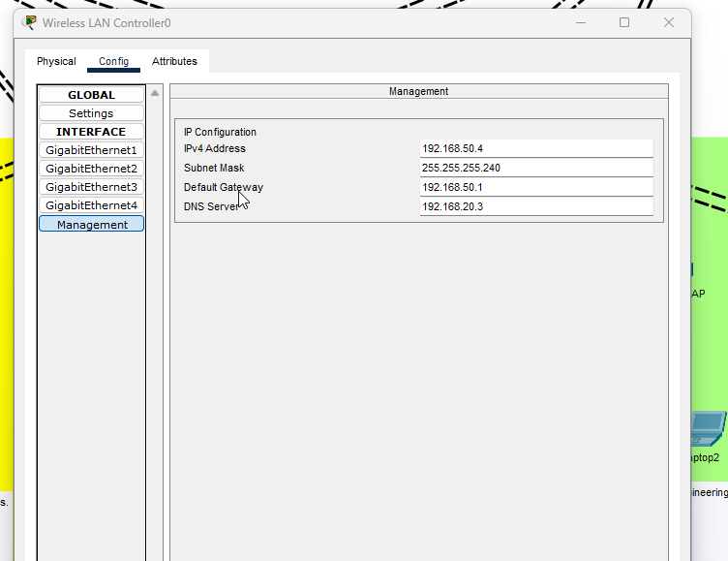Select the Management interface button
This screenshot has width=728, height=561.
coord(91,224)
